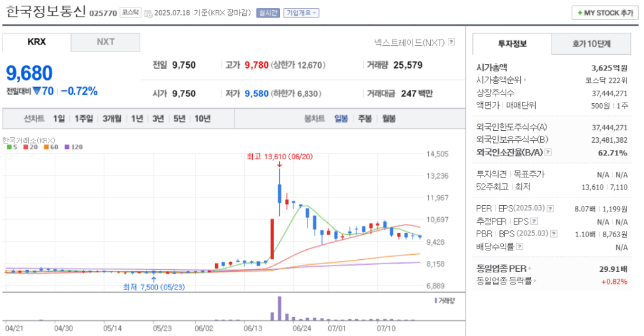Click the 코스닥 market badge
Screen dimensions: 644x336
click(x=131, y=13)
